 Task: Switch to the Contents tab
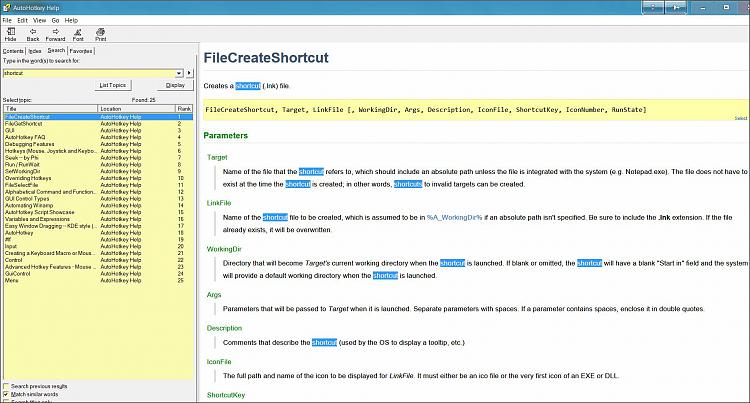coord(13,51)
